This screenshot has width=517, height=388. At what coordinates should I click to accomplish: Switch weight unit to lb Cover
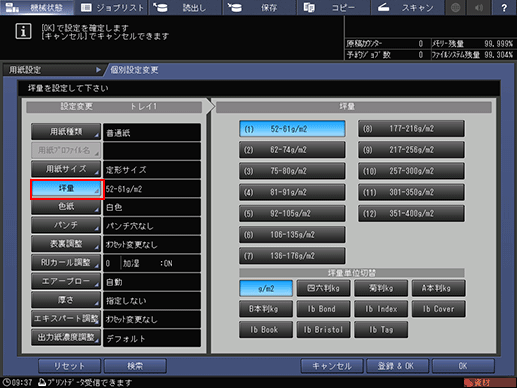pyautogui.click(x=439, y=309)
